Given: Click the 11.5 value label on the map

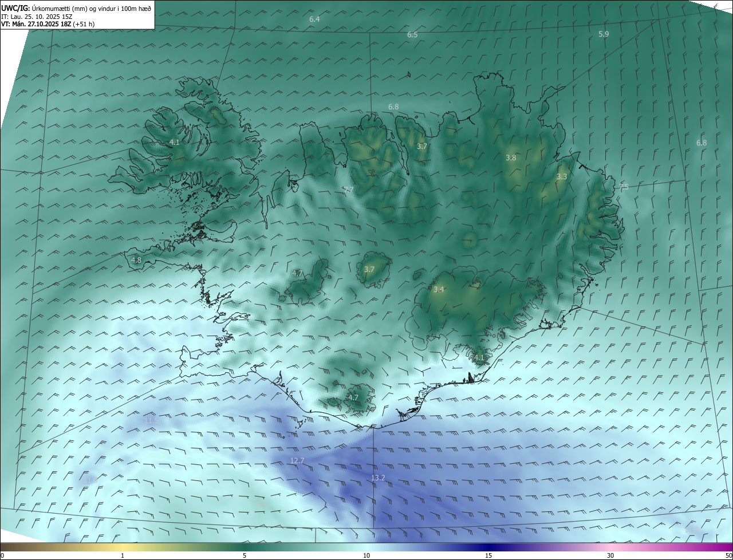Looking at the screenshot, I should point(151,420).
